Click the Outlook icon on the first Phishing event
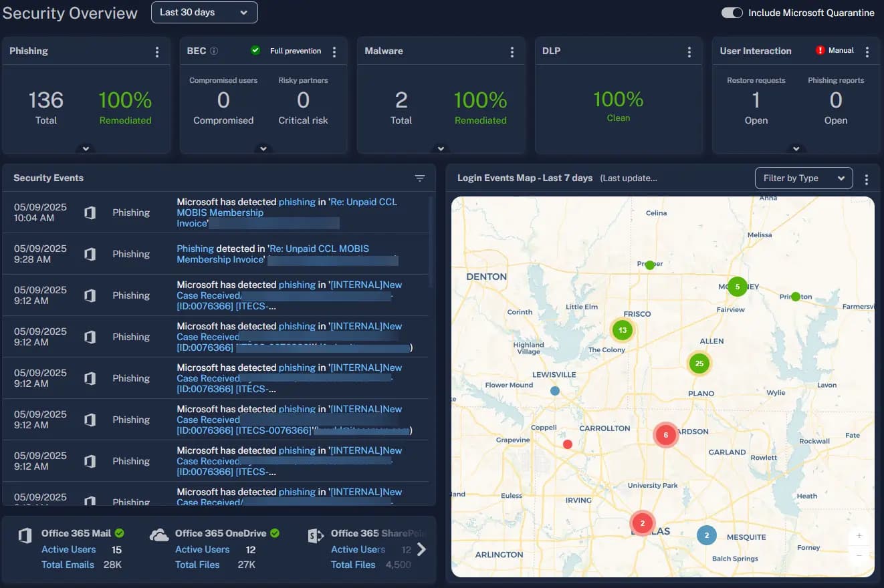This screenshot has height=588, width=884. click(x=90, y=212)
